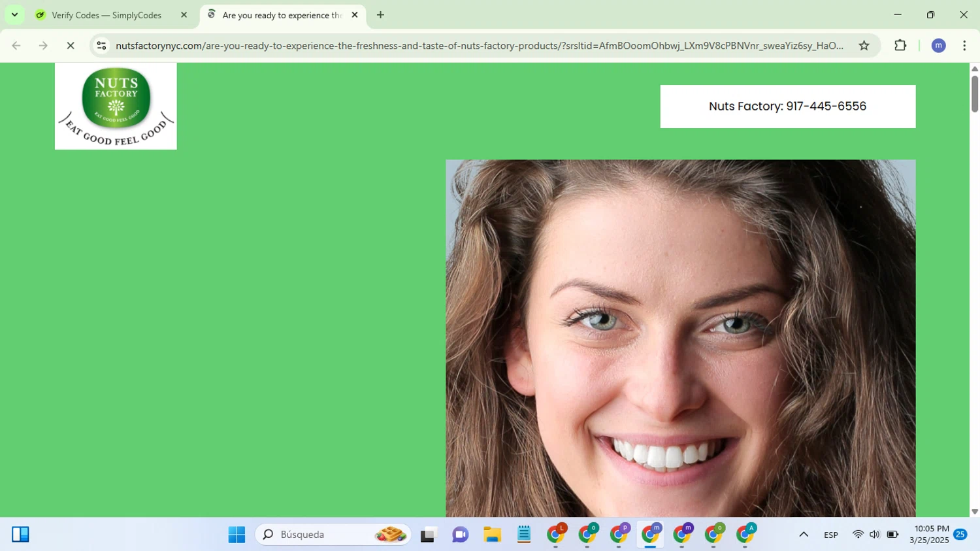Image resolution: width=980 pixels, height=551 pixels.
Task: Restore the Chrome window size
Action: pyautogui.click(x=931, y=15)
